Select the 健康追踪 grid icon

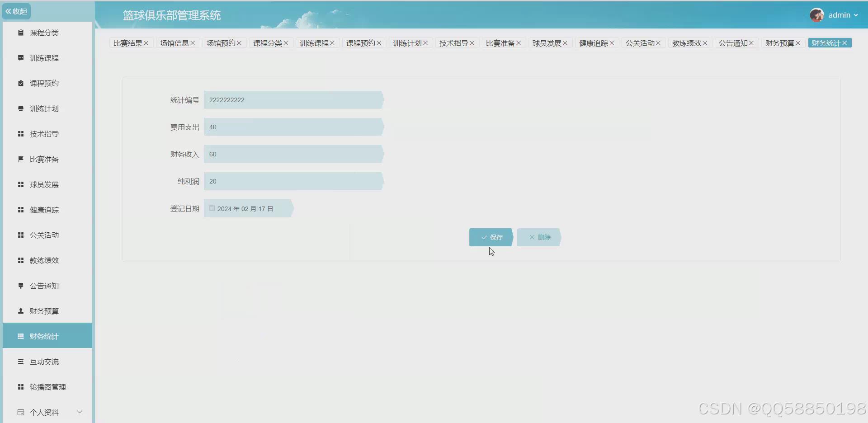20,210
